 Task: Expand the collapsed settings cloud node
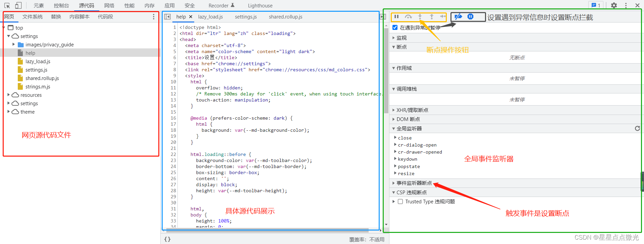pyautogui.click(x=8, y=104)
